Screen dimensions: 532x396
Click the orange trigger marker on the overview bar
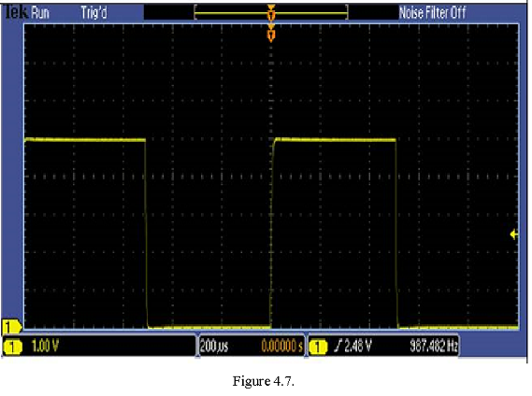click(x=271, y=12)
